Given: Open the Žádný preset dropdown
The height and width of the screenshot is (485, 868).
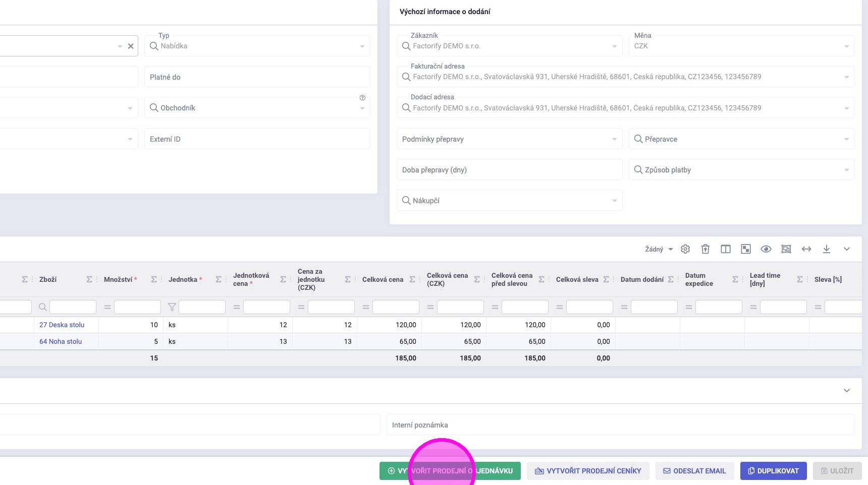Looking at the screenshot, I should coord(659,249).
